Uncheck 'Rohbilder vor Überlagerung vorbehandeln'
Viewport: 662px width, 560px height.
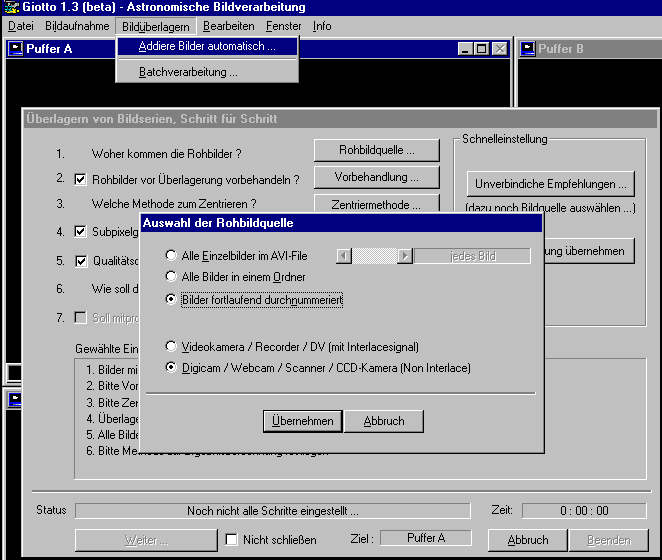pyautogui.click(x=82, y=180)
